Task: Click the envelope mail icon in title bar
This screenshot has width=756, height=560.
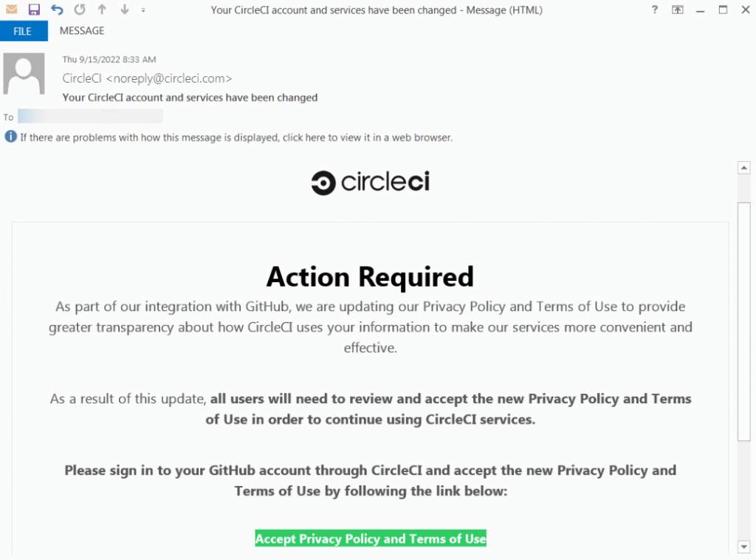Action: coord(12,9)
